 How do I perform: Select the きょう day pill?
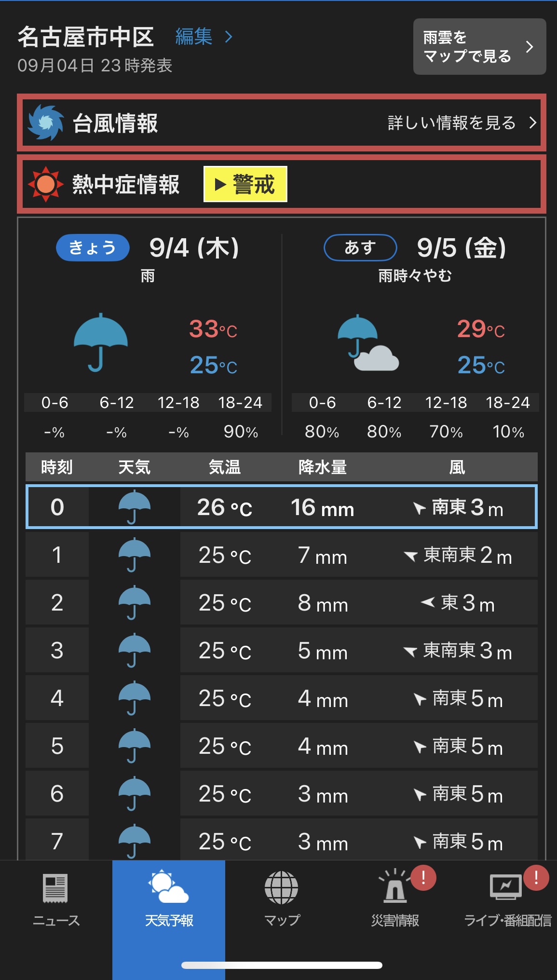(x=93, y=248)
